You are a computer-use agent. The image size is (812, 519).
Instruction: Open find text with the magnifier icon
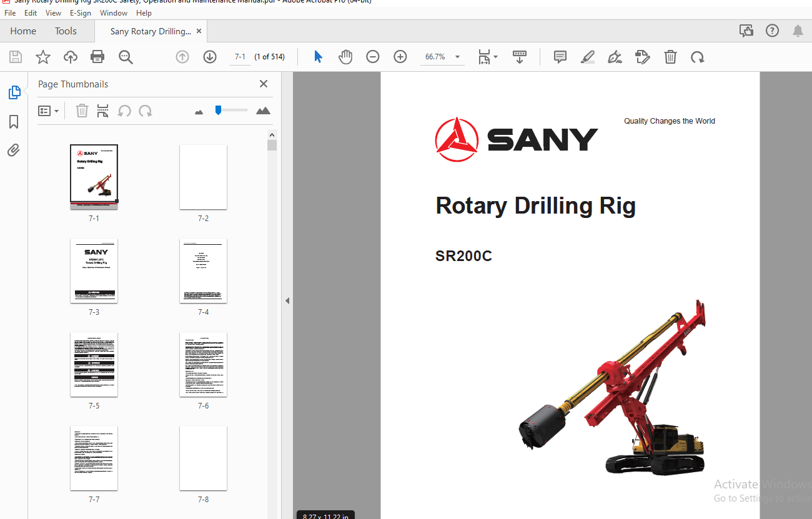click(126, 57)
